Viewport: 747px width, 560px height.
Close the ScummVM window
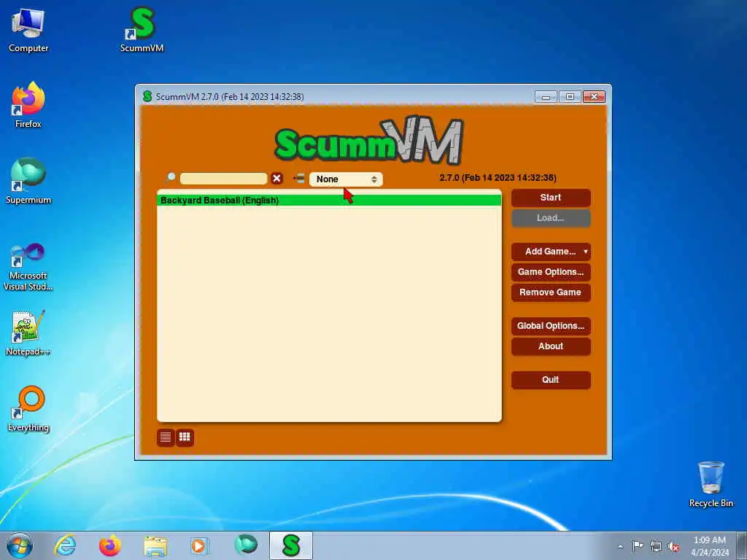pos(594,97)
